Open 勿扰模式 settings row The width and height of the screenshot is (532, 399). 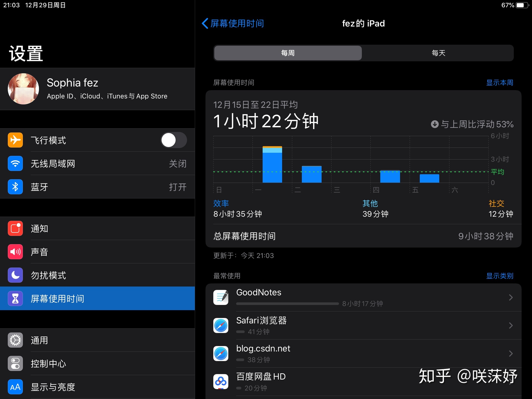pyautogui.click(x=97, y=275)
